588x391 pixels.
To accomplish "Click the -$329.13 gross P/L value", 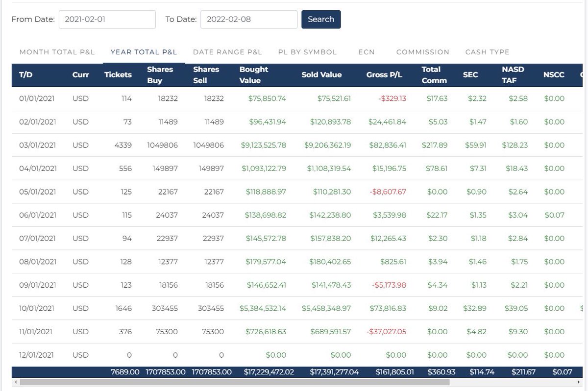I will coord(392,98).
